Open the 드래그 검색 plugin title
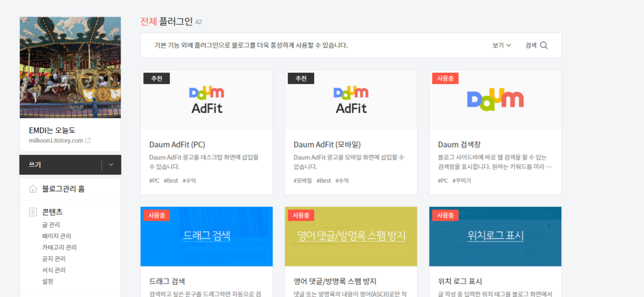The height and width of the screenshot is (297, 644). 167,282
